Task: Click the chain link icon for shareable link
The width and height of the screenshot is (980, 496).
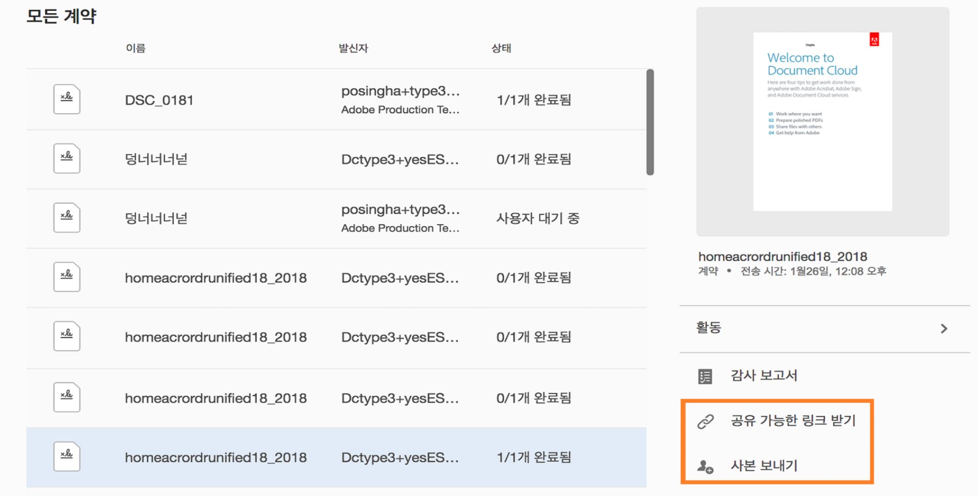Action: (706, 420)
